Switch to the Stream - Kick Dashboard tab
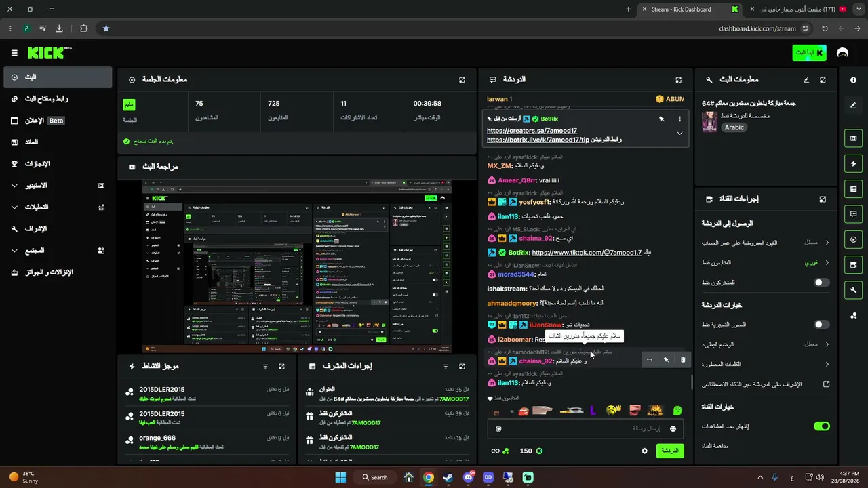This screenshot has width=868, height=488. point(690,9)
